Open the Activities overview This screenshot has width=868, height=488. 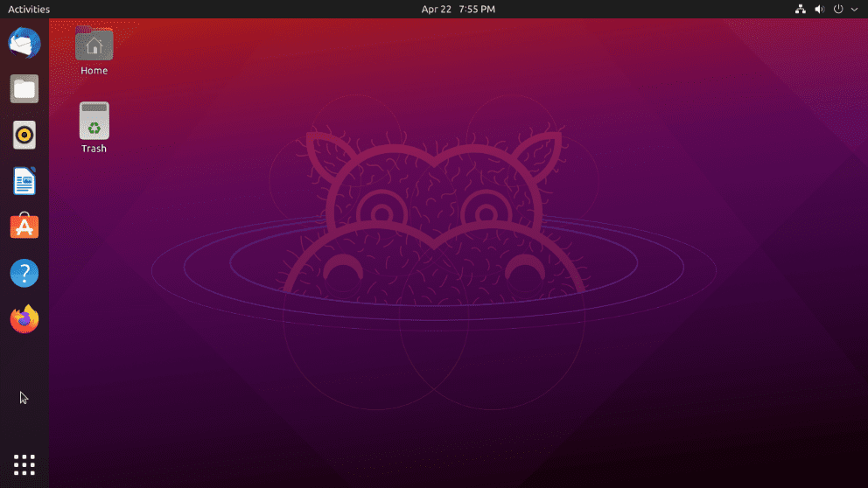(x=29, y=9)
